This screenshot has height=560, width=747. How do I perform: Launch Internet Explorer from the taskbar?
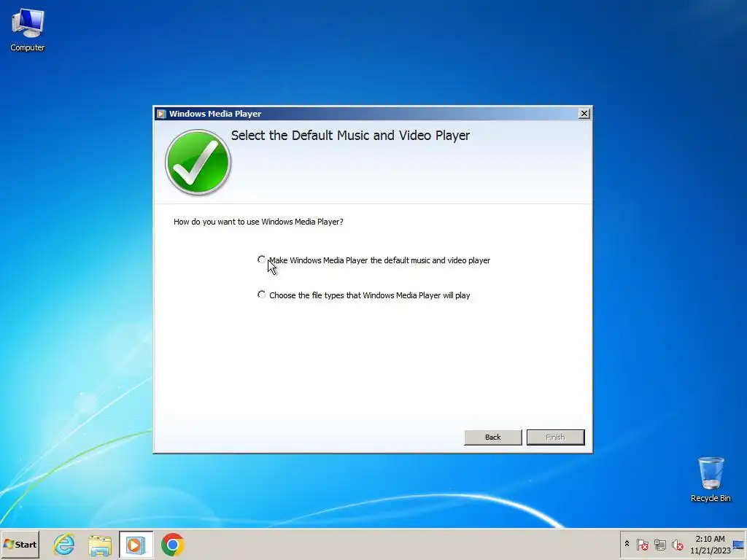tap(64, 544)
